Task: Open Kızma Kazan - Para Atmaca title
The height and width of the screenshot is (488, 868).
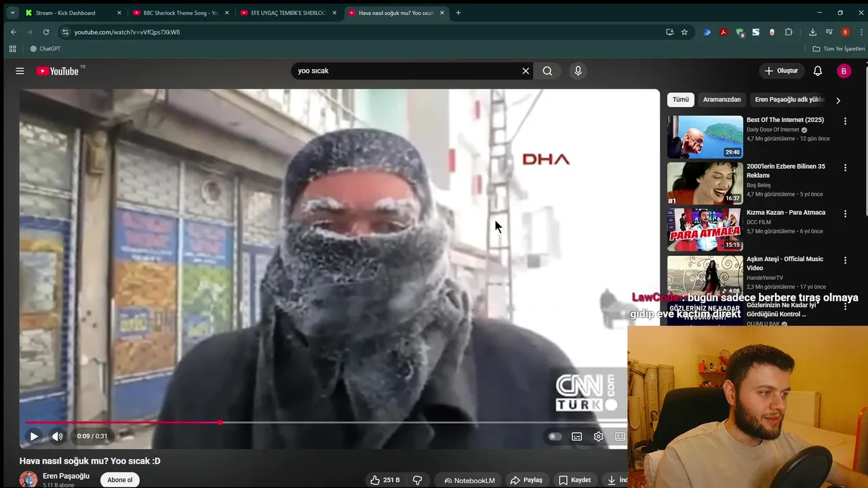Action: click(786, 213)
